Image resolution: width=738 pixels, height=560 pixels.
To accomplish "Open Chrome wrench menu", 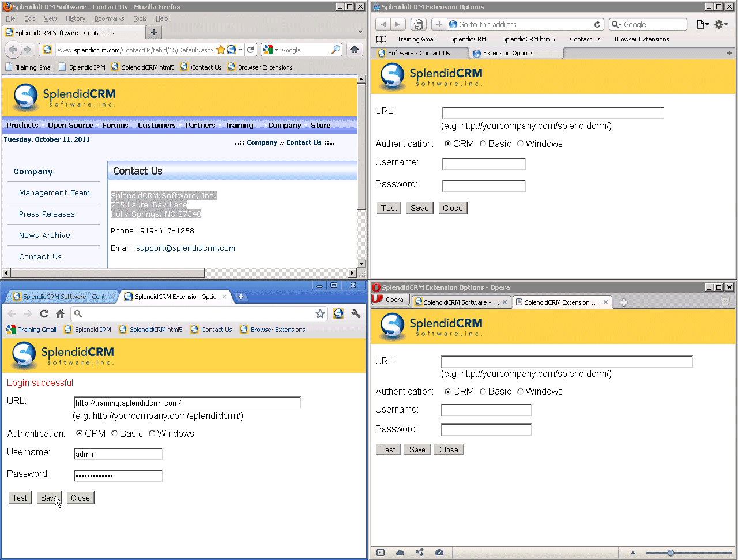I will click(356, 313).
